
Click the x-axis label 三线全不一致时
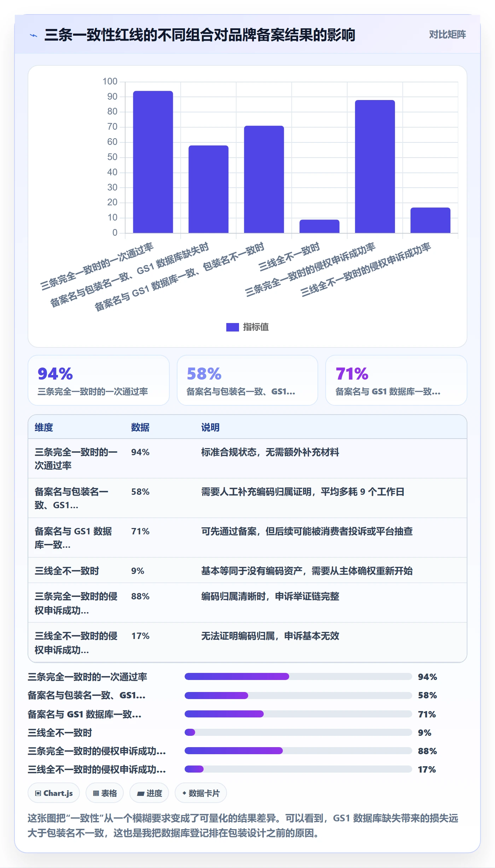[289, 257]
